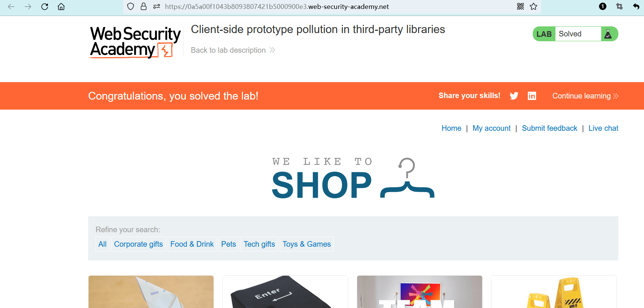Click the Submit feedback link
Viewport: 644px width, 308px height.
pyautogui.click(x=550, y=128)
